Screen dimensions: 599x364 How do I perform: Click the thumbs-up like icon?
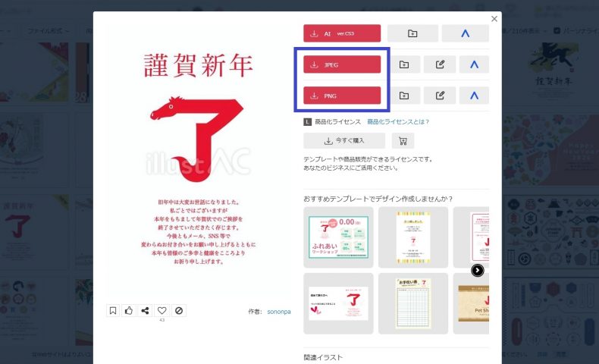(x=129, y=310)
